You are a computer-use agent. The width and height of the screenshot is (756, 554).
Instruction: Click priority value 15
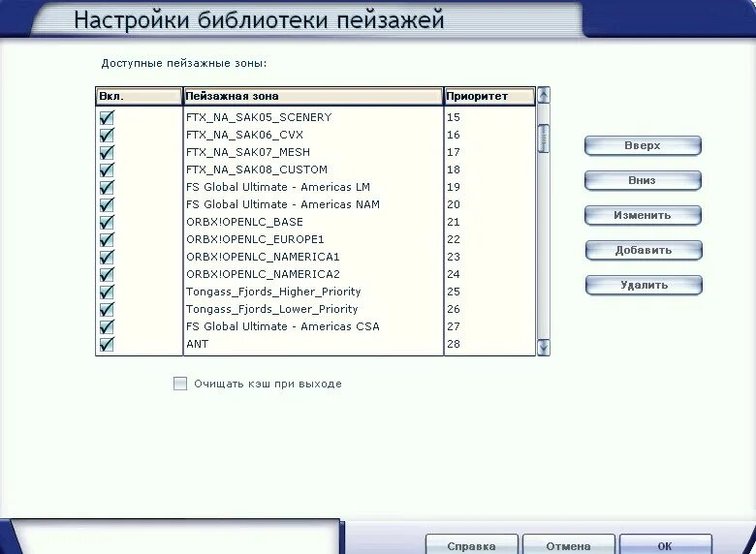pos(454,117)
